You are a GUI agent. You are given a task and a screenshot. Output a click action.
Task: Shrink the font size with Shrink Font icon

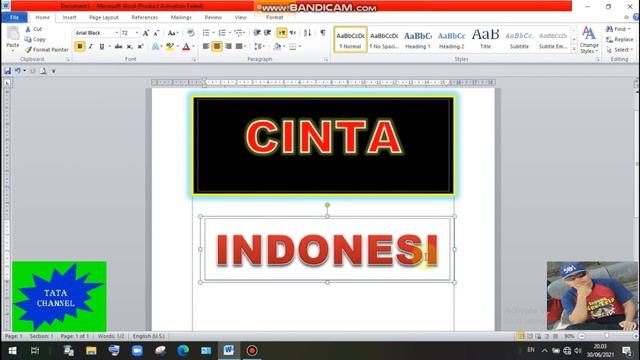coord(156,33)
